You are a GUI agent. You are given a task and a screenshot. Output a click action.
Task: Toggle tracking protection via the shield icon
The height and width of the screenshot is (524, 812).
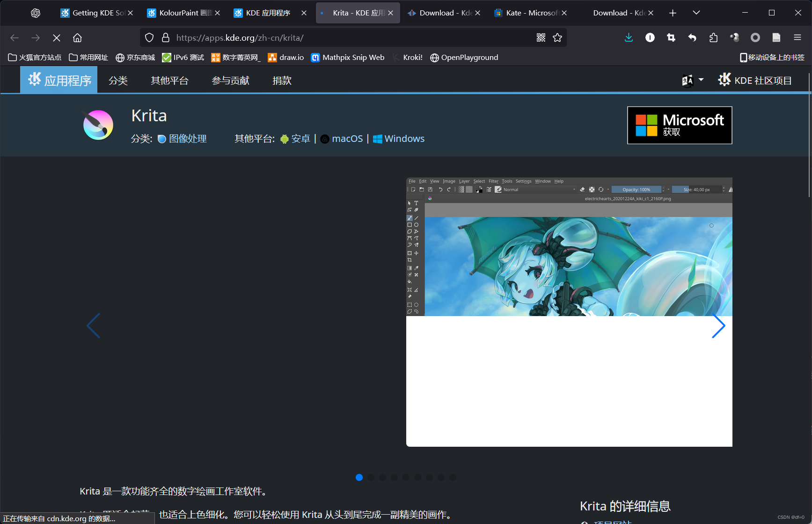tap(149, 37)
